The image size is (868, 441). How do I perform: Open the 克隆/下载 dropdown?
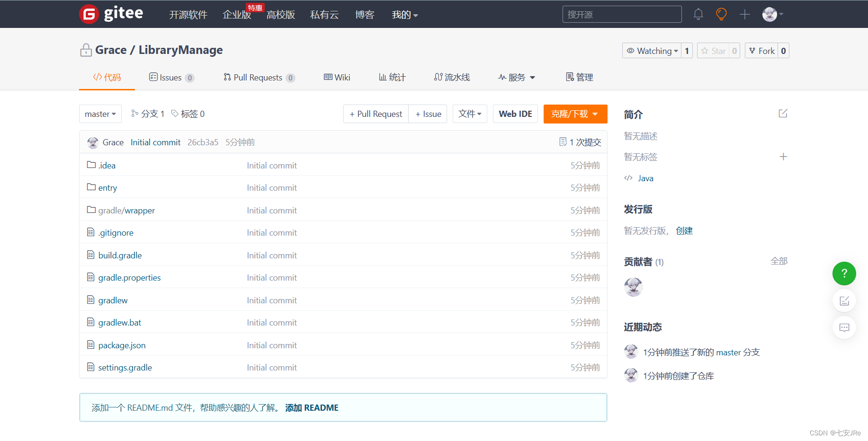click(575, 114)
